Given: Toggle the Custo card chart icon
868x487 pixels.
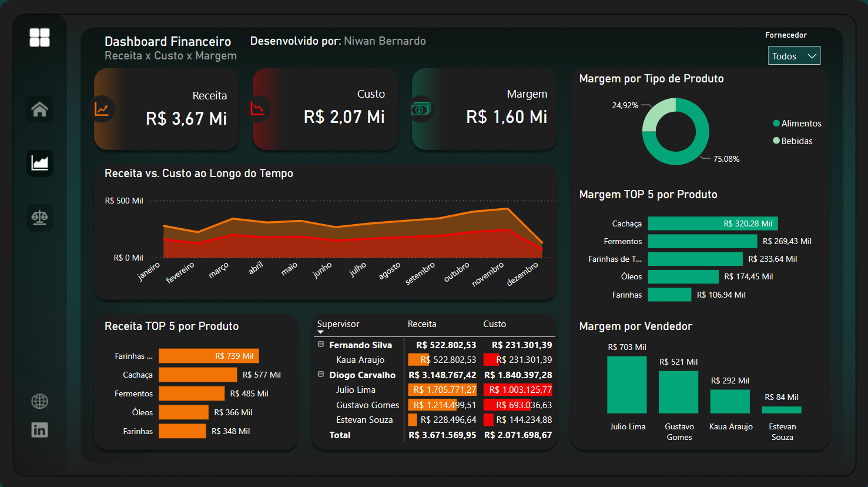Looking at the screenshot, I should [259, 109].
